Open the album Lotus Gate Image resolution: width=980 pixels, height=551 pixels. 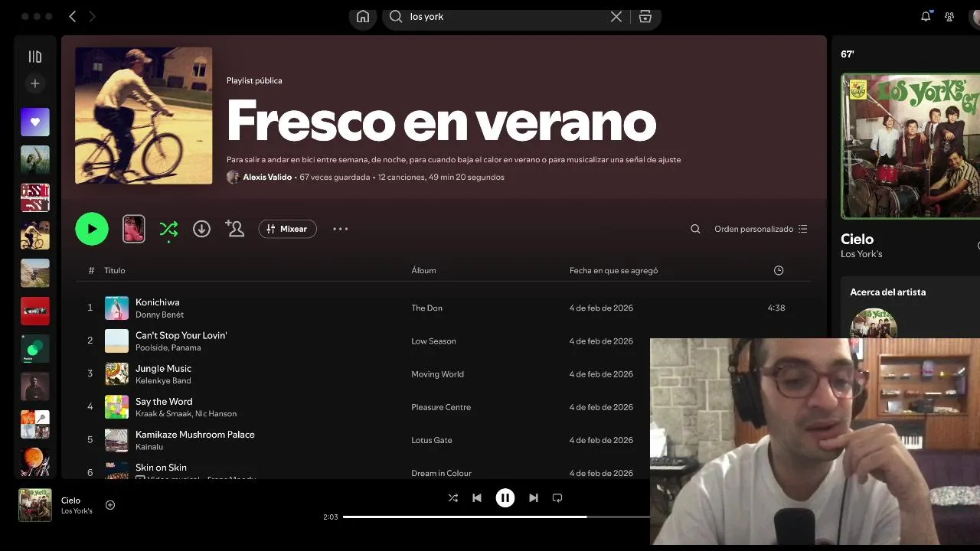click(x=432, y=440)
